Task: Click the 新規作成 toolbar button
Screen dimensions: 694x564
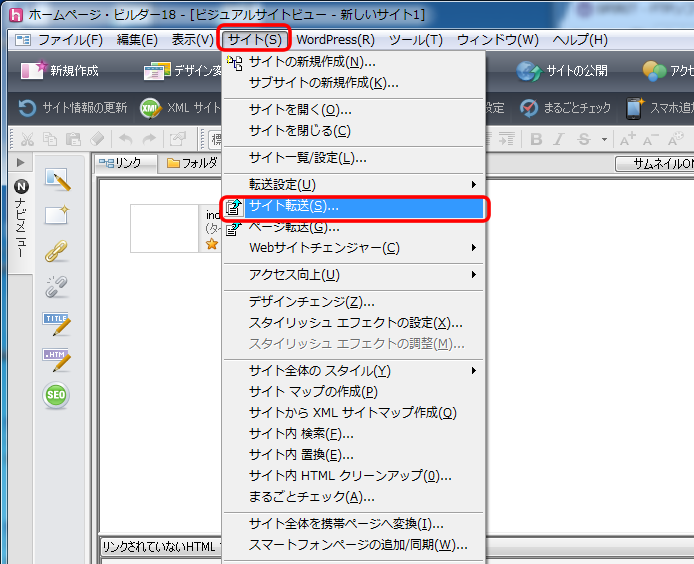Action: 60,70
